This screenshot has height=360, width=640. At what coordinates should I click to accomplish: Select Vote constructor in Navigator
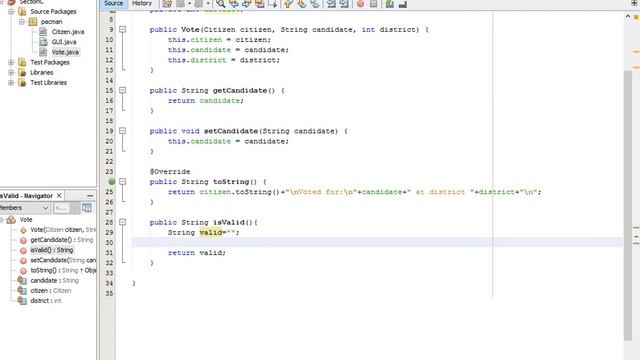click(63, 230)
